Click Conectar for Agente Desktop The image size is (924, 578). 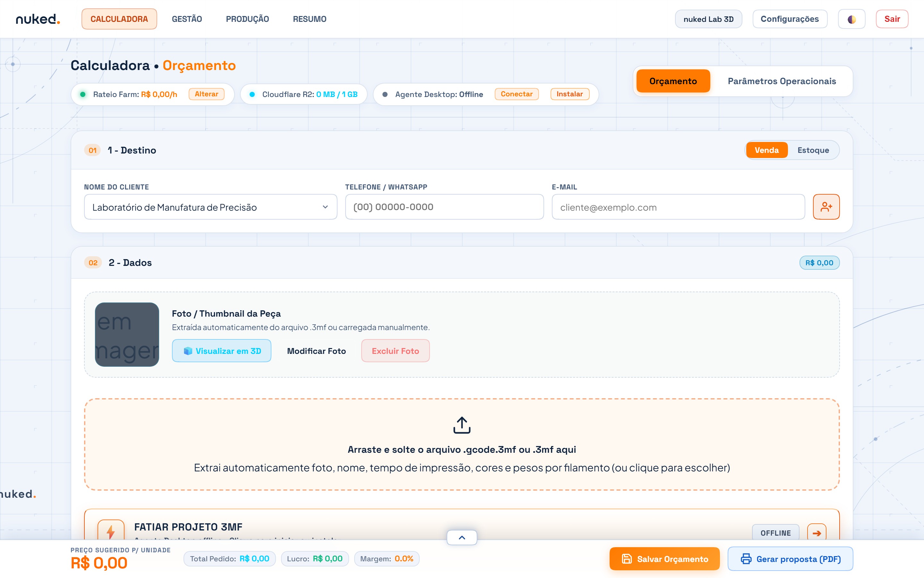click(x=517, y=94)
